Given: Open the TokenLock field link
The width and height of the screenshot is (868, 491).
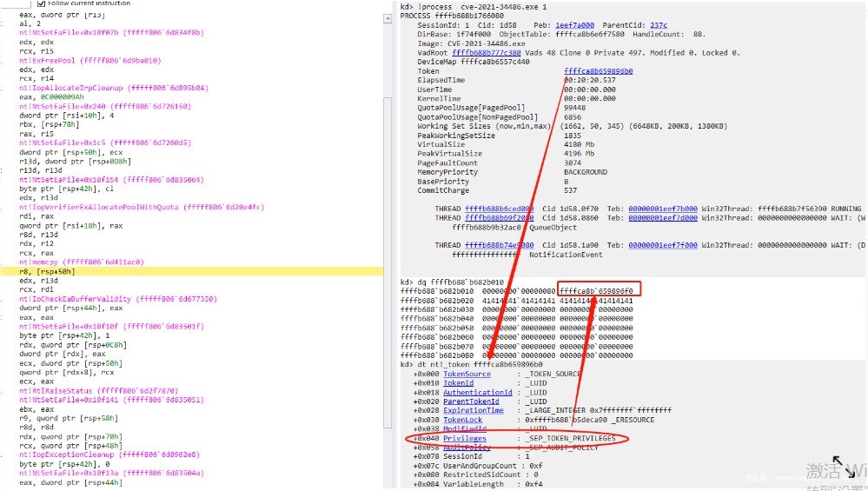Looking at the screenshot, I should [463, 420].
